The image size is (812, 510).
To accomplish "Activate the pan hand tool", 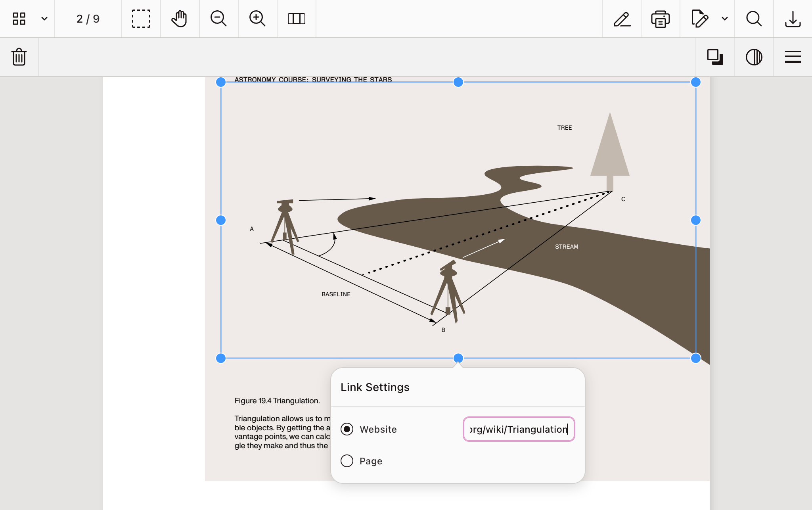I will [179, 19].
